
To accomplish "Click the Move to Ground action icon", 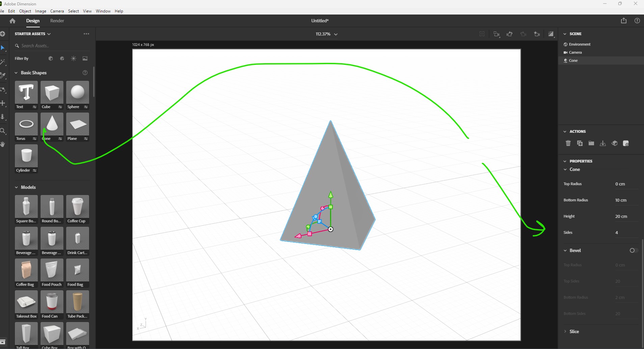I will coord(603,143).
